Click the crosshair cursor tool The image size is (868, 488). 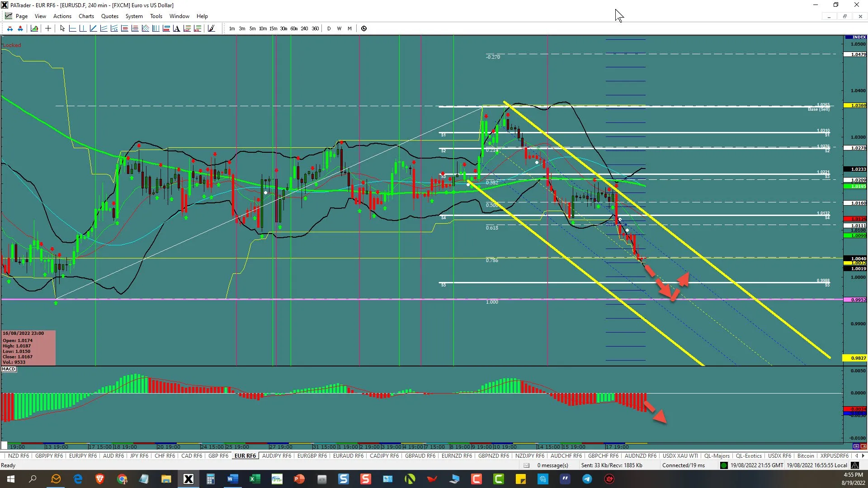point(48,28)
